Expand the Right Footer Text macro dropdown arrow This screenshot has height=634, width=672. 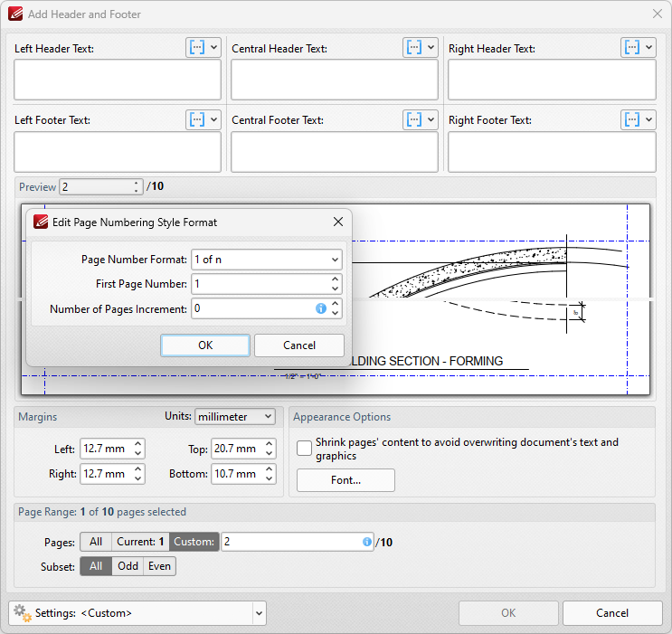[648, 119]
